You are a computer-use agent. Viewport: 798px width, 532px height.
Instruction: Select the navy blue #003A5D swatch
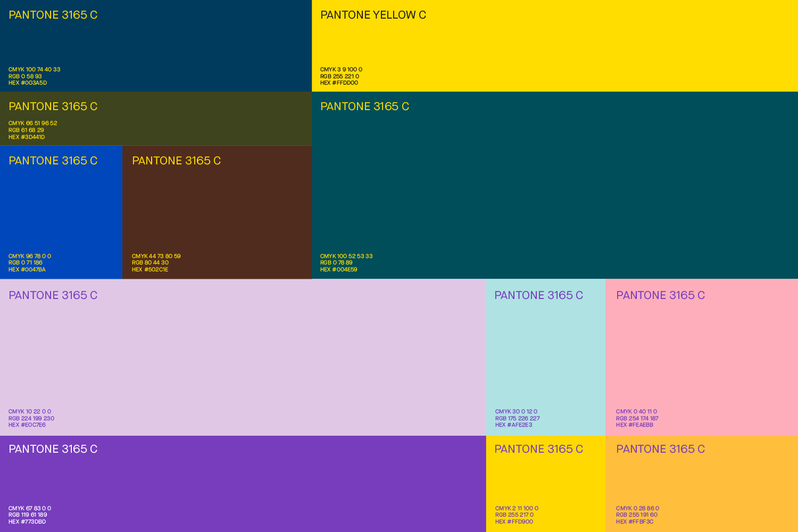click(x=156, y=46)
